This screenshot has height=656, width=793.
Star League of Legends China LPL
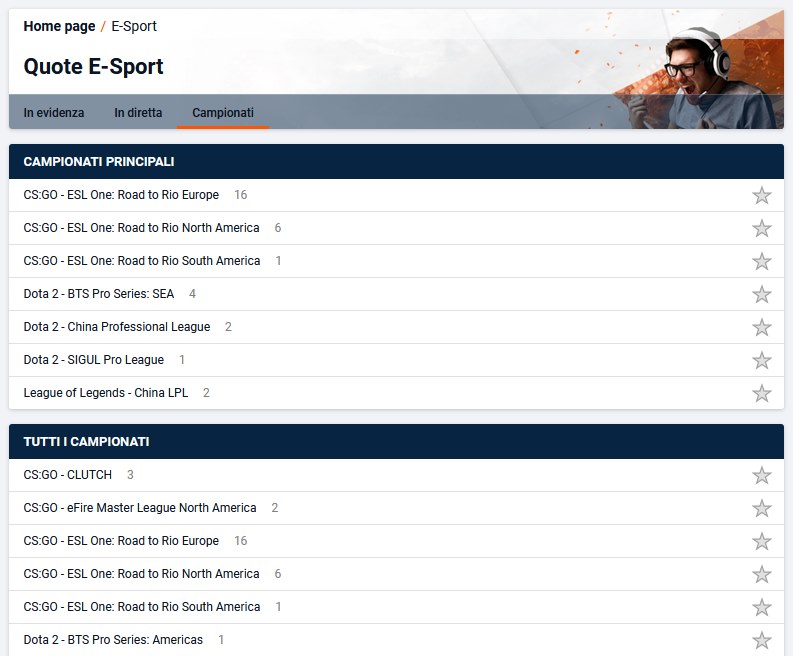point(761,393)
